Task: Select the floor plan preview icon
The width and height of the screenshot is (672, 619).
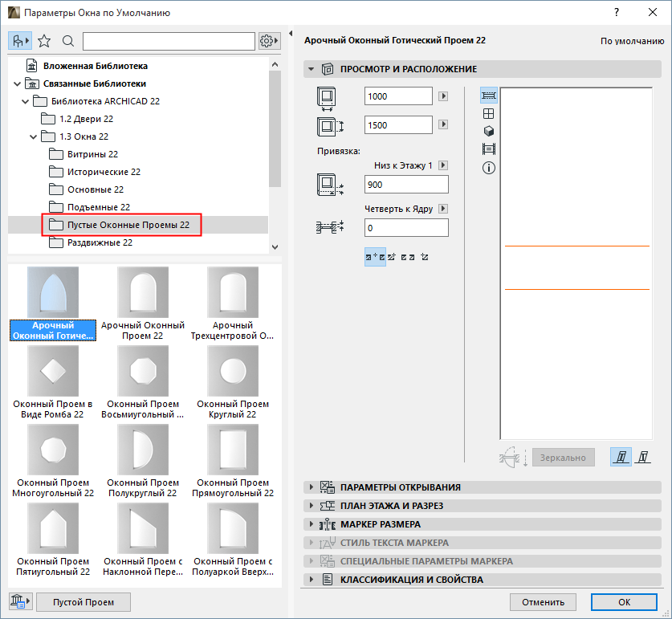Action: [489, 96]
